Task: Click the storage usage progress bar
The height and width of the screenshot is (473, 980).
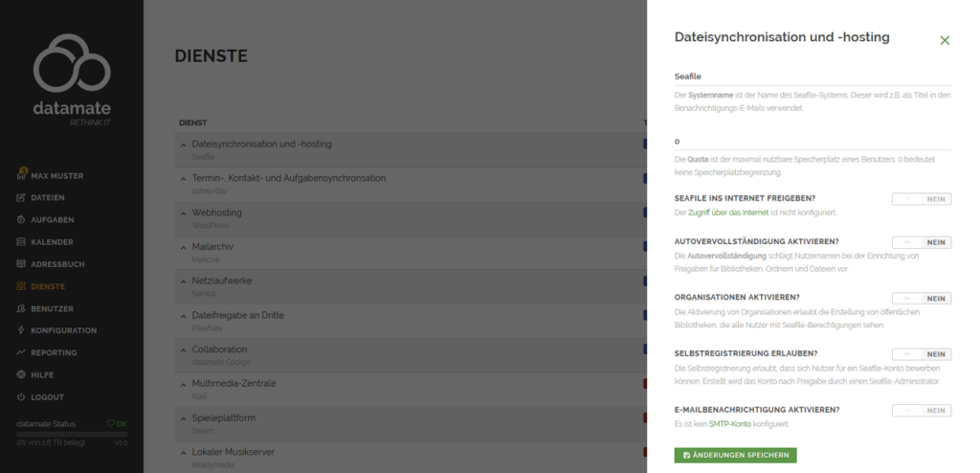Action: [x=72, y=434]
